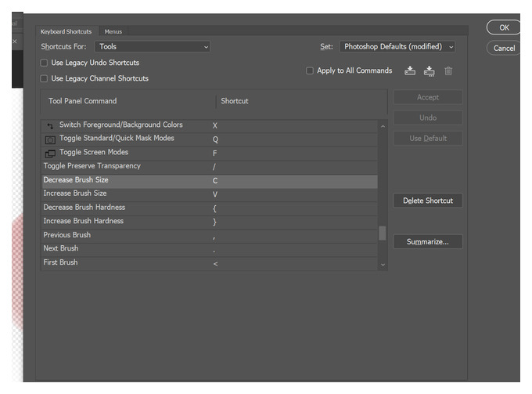The height and width of the screenshot is (394, 532).
Task: Click the X shortcut cell
Action: pyautogui.click(x=215, y=125)
